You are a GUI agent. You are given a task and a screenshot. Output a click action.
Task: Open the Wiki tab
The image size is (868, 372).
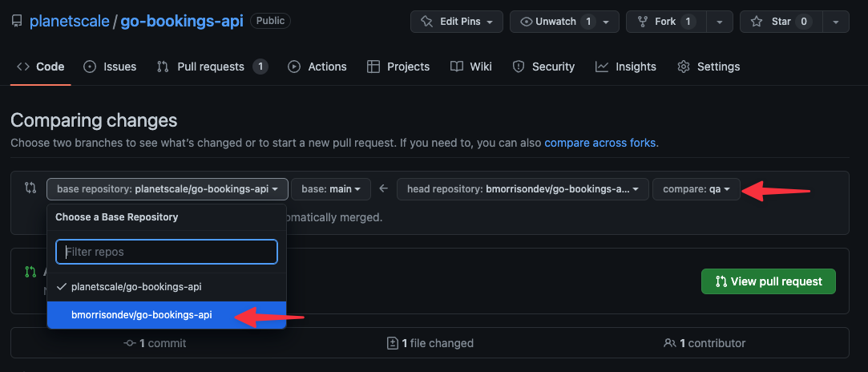pyautogui.click(x=471, y=67)
